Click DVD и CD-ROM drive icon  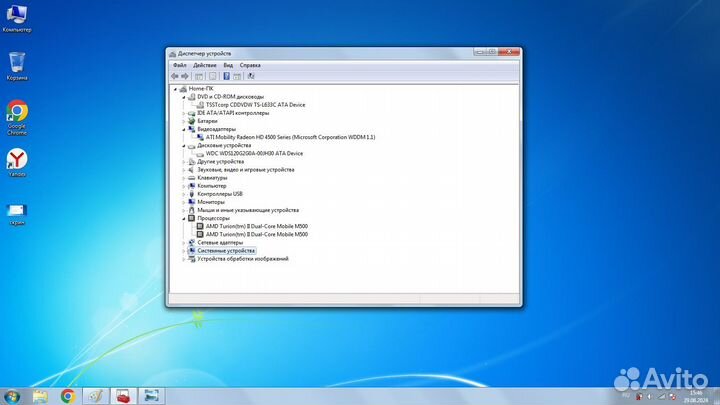tap(191, 97)
